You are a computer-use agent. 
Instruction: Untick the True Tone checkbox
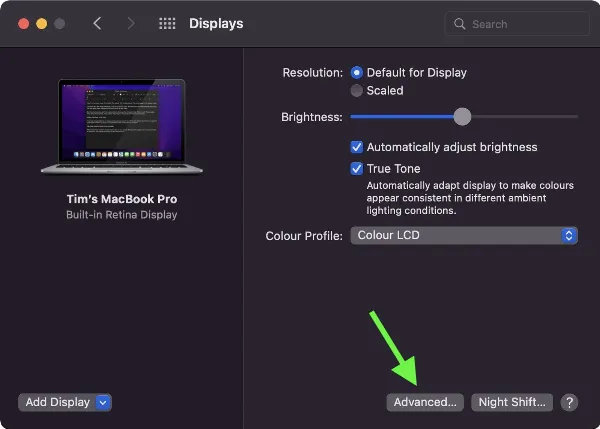coord(357,169)
